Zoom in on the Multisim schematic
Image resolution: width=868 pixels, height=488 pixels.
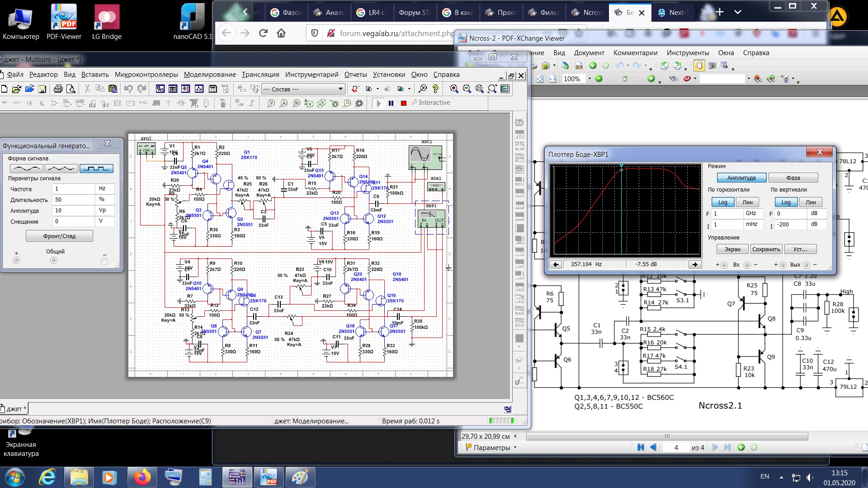[x=454, y=89]
